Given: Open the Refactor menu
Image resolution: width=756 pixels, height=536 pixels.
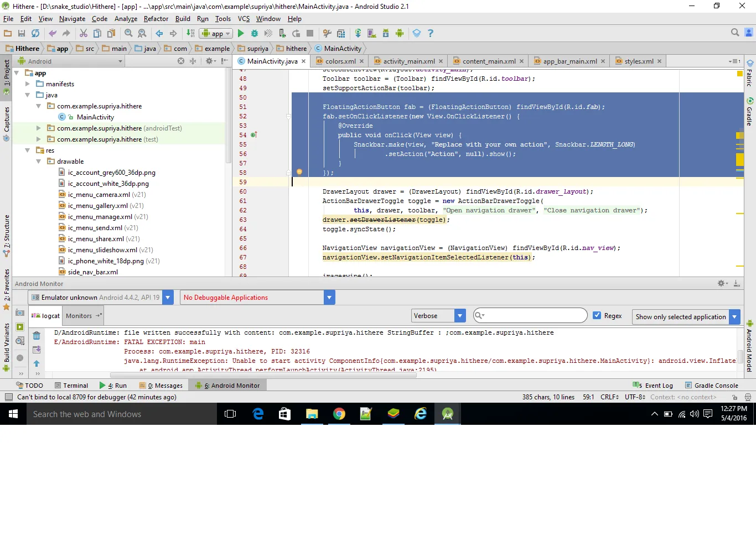Looking at the screenshot, I should coord(156,19).
